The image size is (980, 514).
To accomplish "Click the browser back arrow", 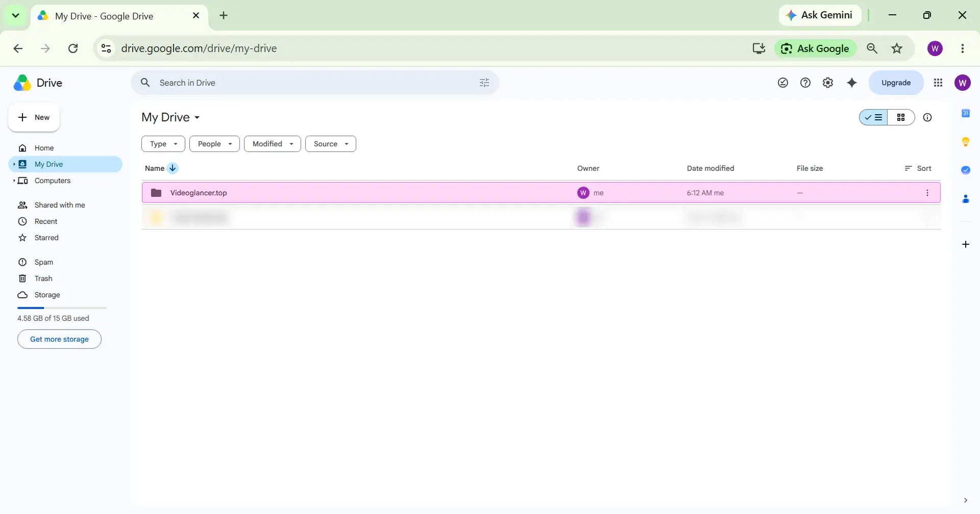I will [18, 48].
